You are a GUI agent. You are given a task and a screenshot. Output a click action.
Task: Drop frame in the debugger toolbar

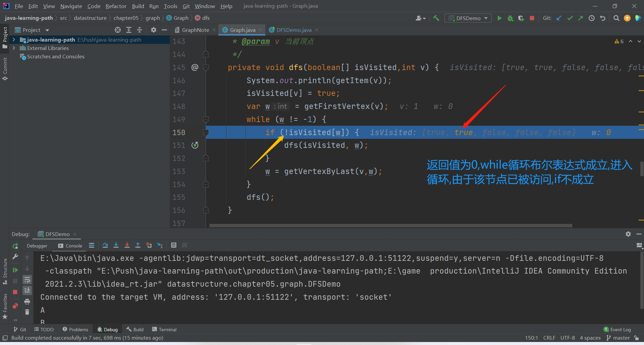(x=149, y=245)
